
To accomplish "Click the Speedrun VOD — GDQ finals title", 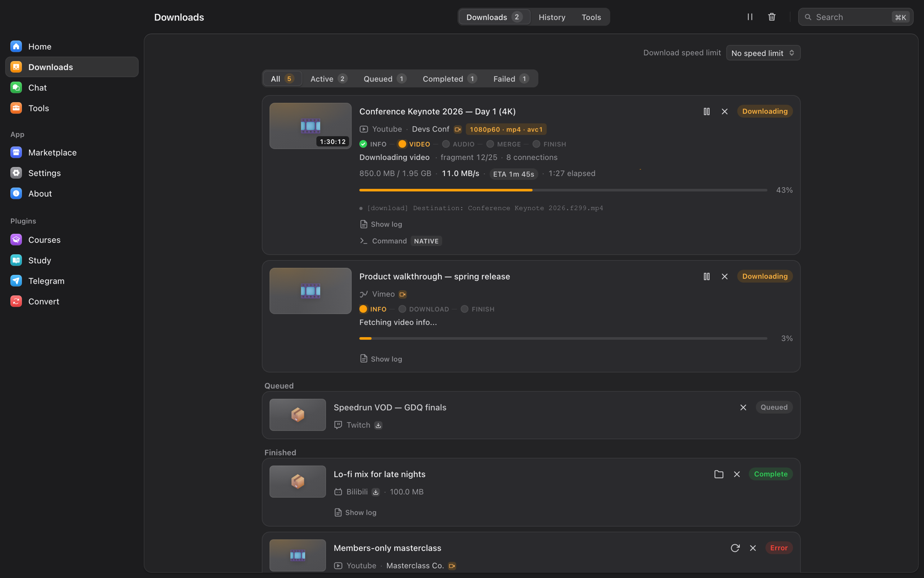I will point(390,407).
